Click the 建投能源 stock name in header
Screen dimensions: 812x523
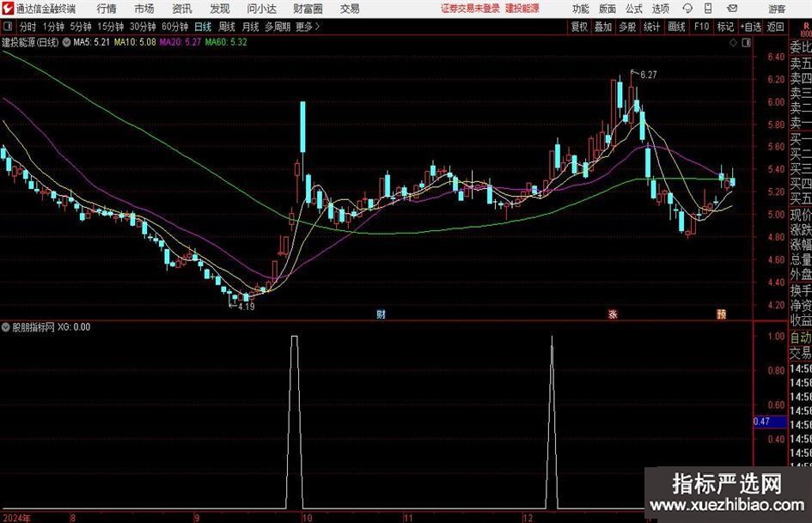point(522,9)
